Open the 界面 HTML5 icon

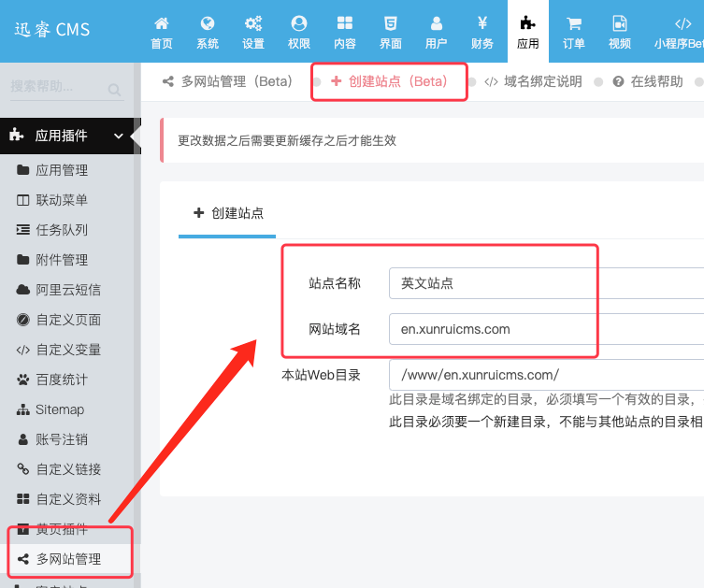[391, 22]
